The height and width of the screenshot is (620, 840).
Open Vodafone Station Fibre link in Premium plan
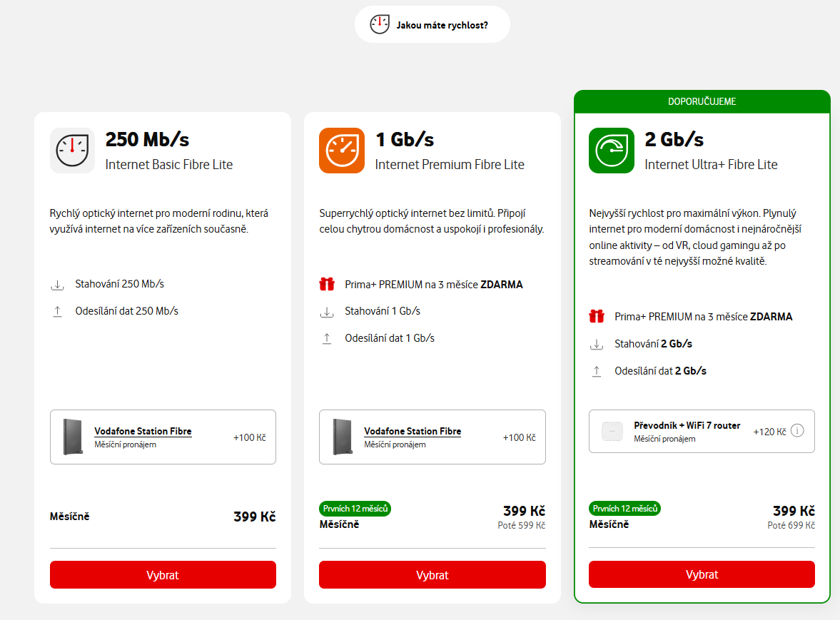tap(413, 432)
